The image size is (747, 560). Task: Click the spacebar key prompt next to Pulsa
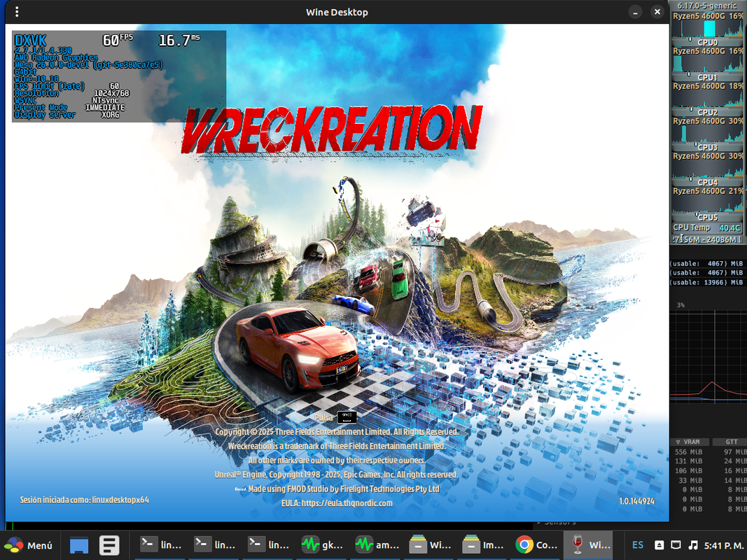click(x=347, y=417)
